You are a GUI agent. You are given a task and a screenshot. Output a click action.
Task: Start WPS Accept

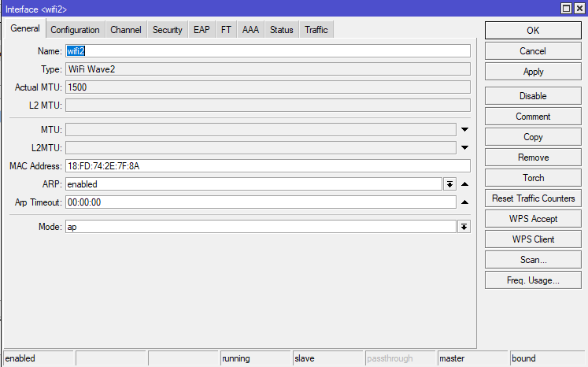(x=533, y=219)
